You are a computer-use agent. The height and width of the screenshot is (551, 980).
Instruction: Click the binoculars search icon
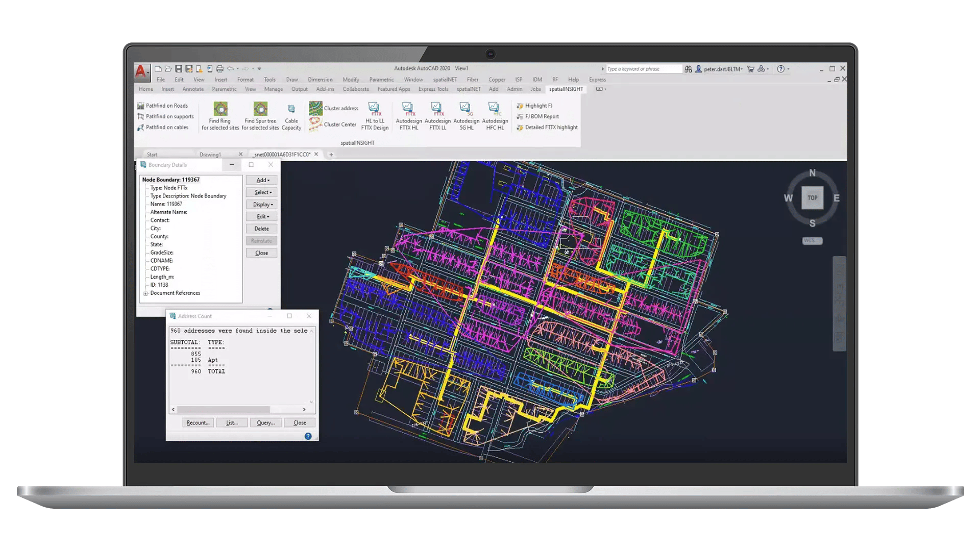(x=688, y=69)
